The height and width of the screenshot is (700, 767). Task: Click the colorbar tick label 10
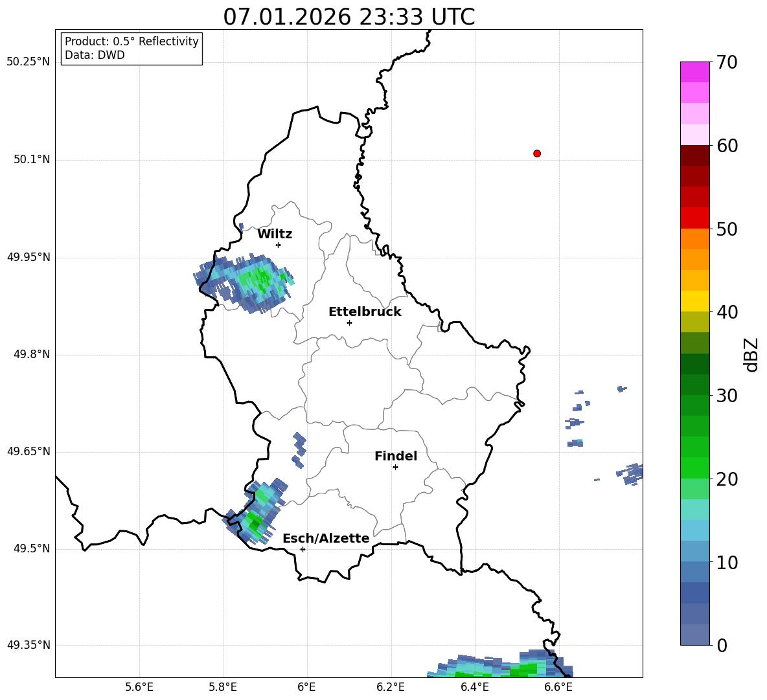727,562
